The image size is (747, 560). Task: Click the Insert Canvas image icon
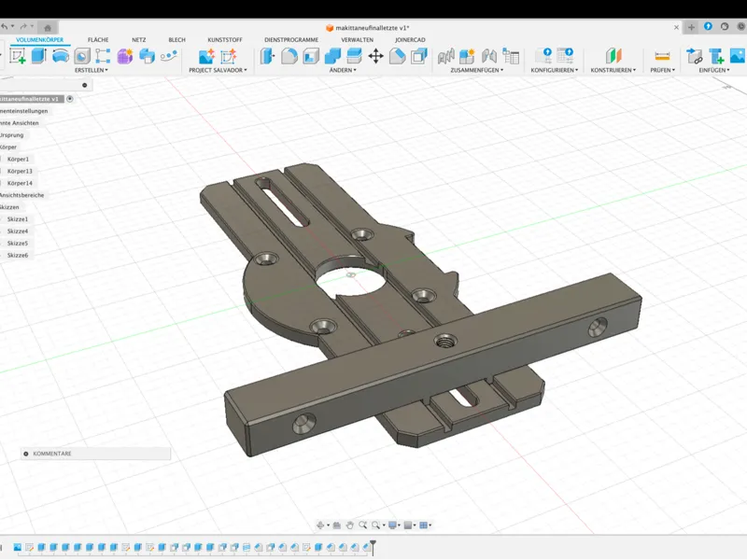click(738, 56)
